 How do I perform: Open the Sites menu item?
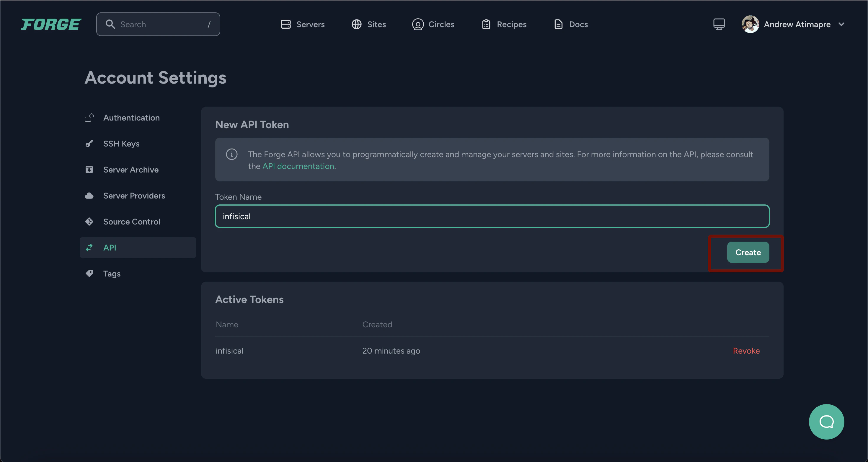click(x=369, y=24)
